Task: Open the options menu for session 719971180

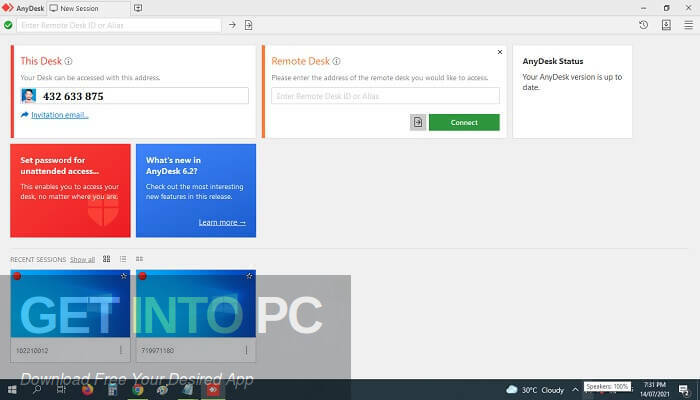Action: tap(246, 350)
